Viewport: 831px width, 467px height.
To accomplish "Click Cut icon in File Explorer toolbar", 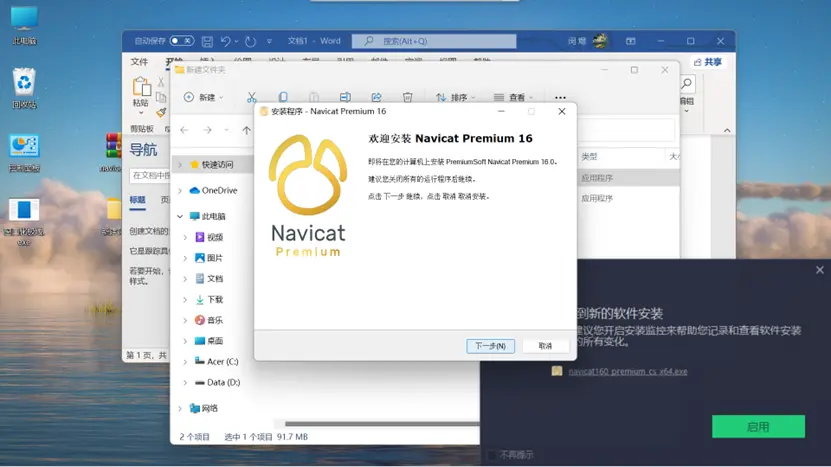I will (x=252, y=97).
